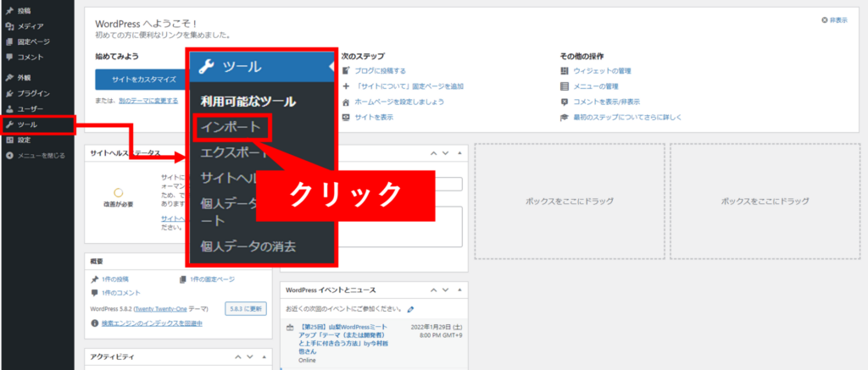Click the ブログに投稿する link

click(380, 71)
